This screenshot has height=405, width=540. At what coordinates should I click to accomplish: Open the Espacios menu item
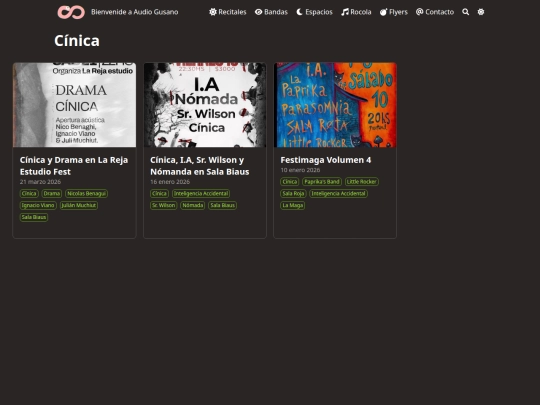(314, 12)
